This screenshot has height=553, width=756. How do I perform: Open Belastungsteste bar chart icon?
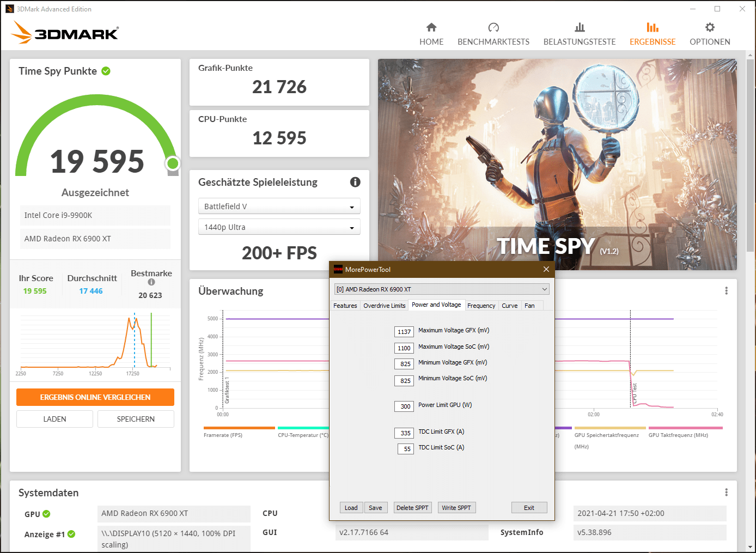580,27
